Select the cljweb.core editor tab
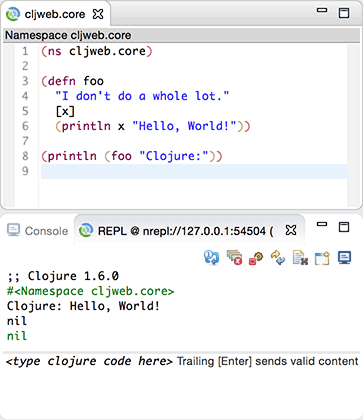 point(55,14)
